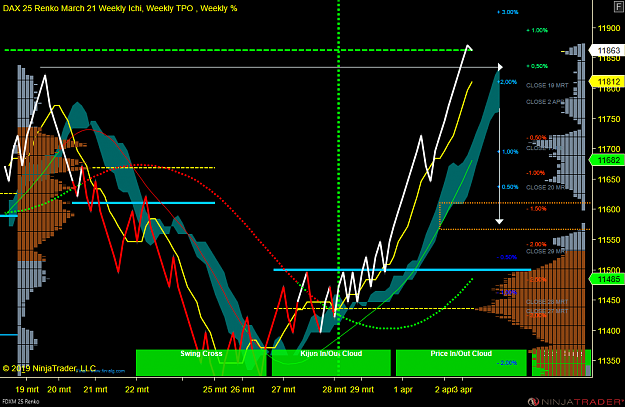
Task: Click the 11550 price axis label
Action: tap(609, 240)
